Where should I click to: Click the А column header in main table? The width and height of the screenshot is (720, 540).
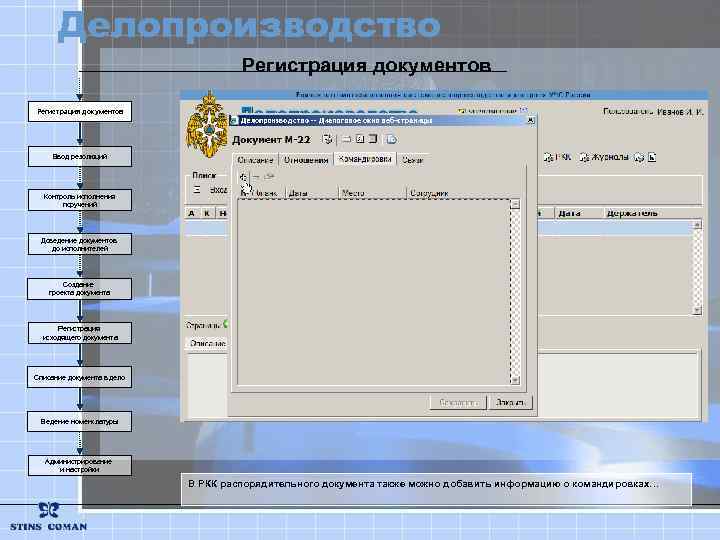191,214
